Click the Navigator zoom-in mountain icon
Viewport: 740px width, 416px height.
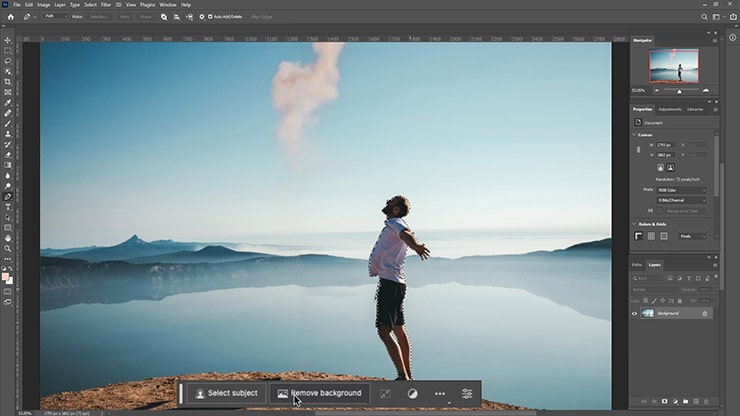[x=706, y=90]
